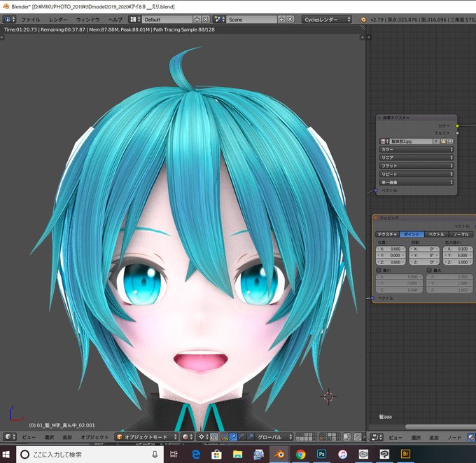Click the yellow Color output socket

pos(457,126)
